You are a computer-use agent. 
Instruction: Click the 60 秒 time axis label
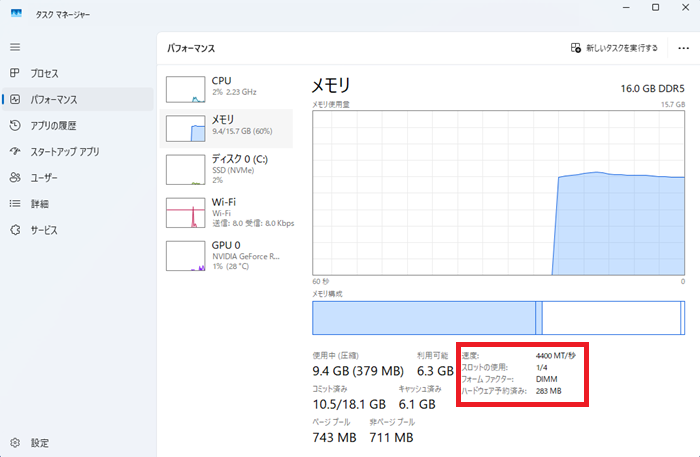tap(321, 282)
